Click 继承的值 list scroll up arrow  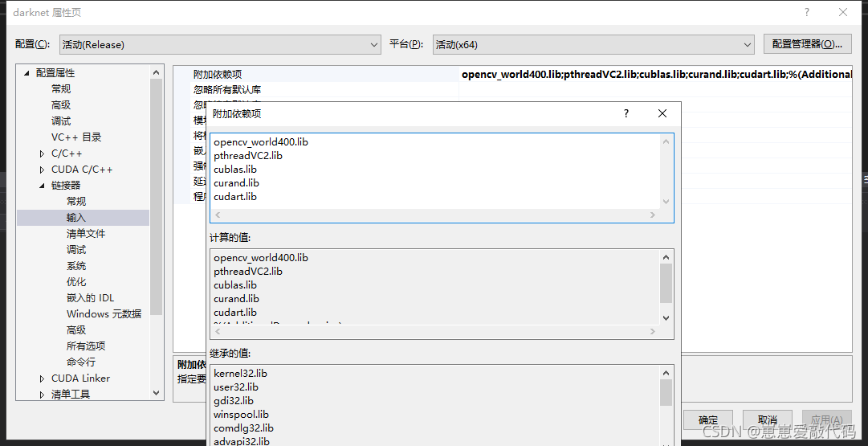(666, 373)
